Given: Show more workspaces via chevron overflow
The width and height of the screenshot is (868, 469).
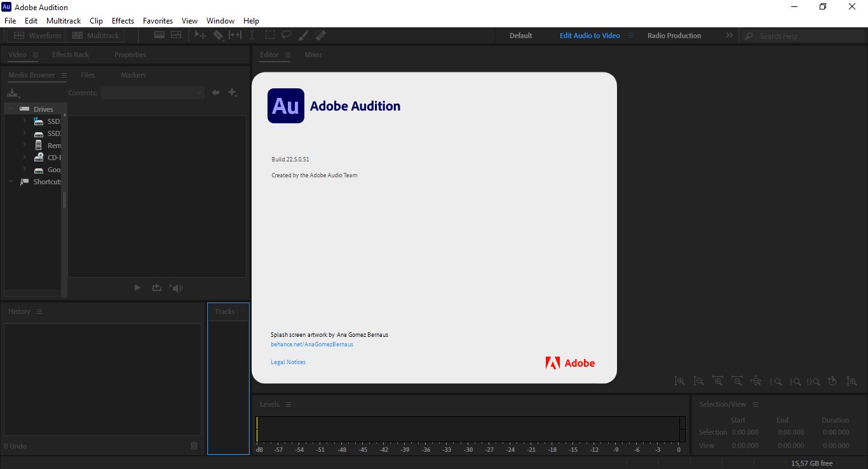Looking at the screenshot, I should tap(729, 36).
